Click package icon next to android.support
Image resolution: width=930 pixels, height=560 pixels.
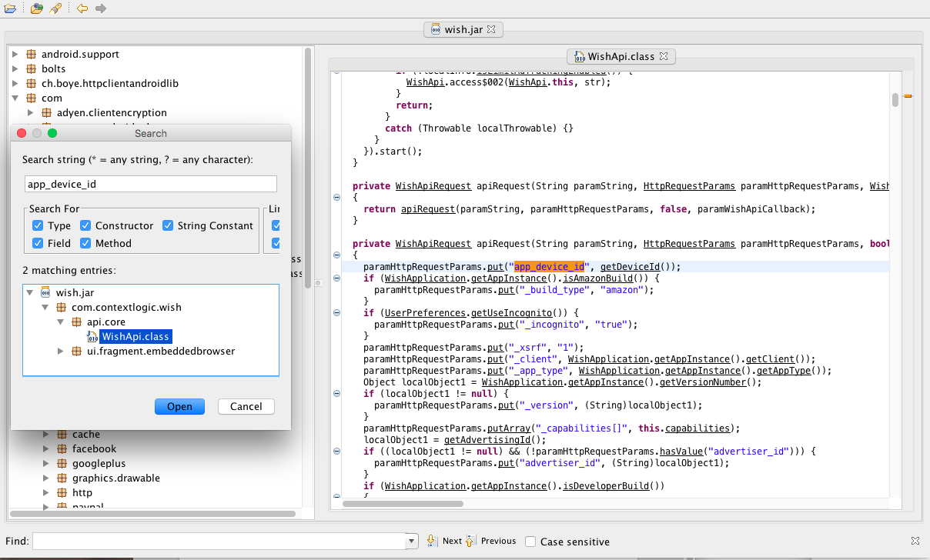[x=31, y=55]
